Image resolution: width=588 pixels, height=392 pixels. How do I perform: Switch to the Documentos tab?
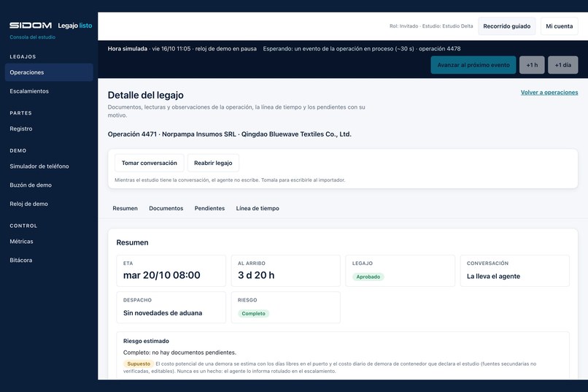coord(166,208)
